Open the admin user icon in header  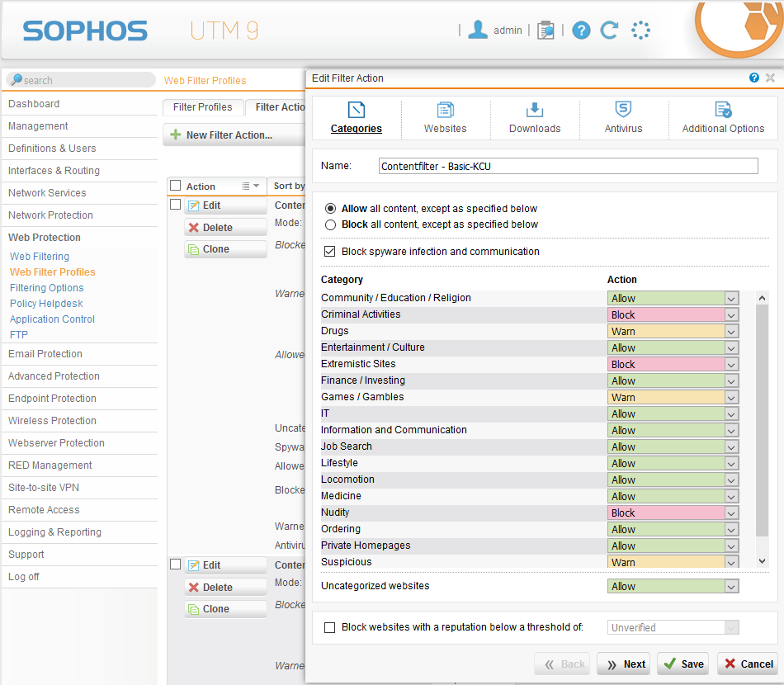478,30
